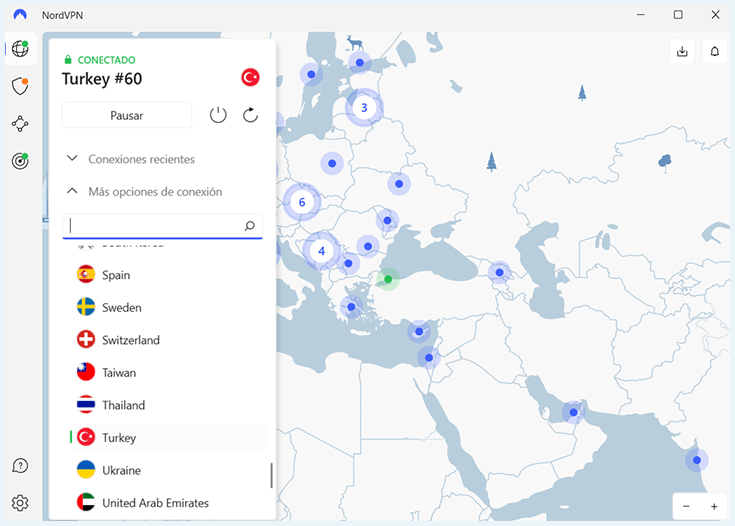The height and width of the screenshot is (526, 735).
Task: Click the NordVPN logo in title bar
Action: 20,15
